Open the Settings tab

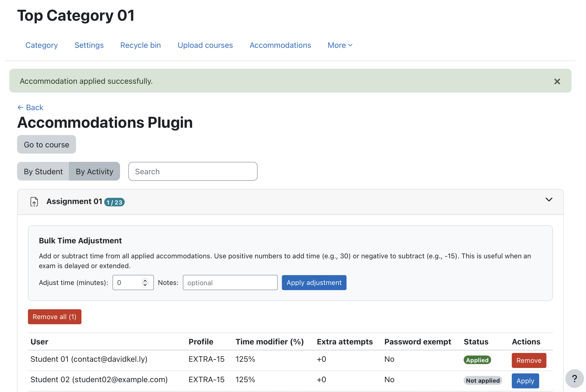click(89, 45)
